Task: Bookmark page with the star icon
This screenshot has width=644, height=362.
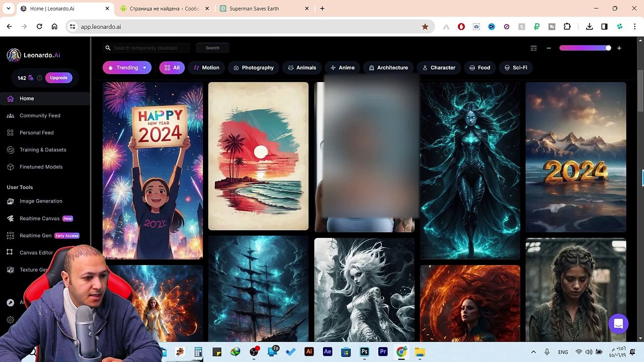Action: [x=425, y=27]
